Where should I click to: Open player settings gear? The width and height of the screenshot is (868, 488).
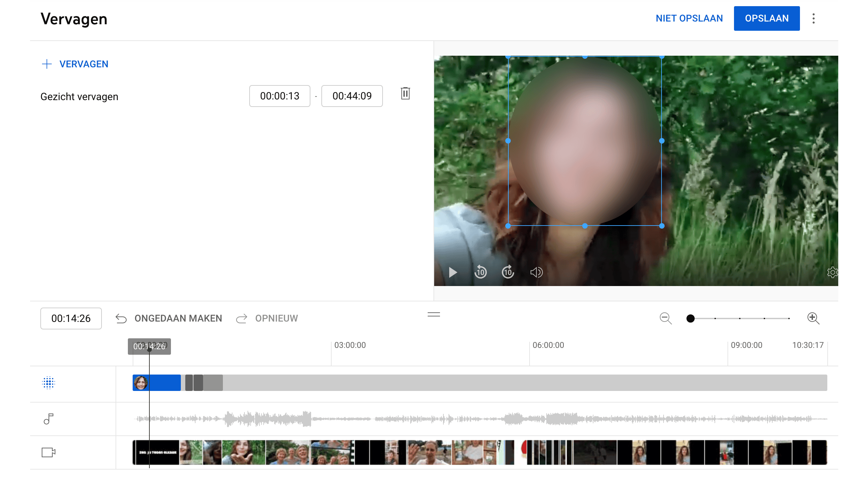(832, 272)
